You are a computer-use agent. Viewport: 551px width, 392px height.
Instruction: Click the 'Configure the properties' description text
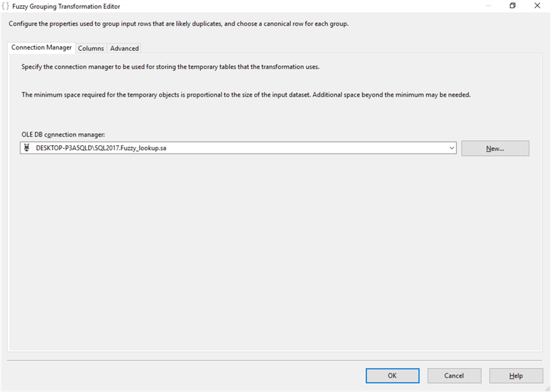(x=178, y=24)
